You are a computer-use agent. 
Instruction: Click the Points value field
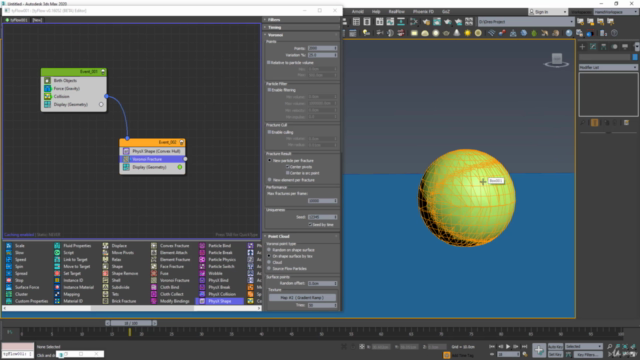point(320,48)
